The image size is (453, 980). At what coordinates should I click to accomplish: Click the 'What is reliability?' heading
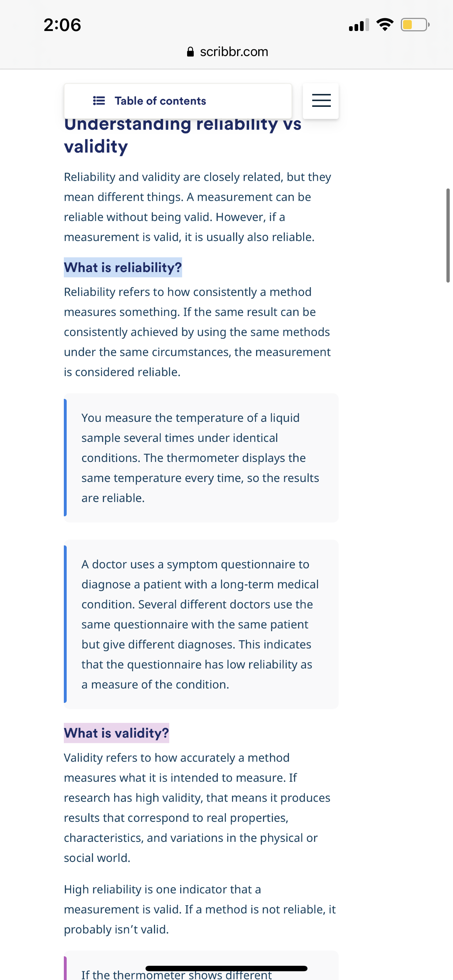tap(123, 268)
